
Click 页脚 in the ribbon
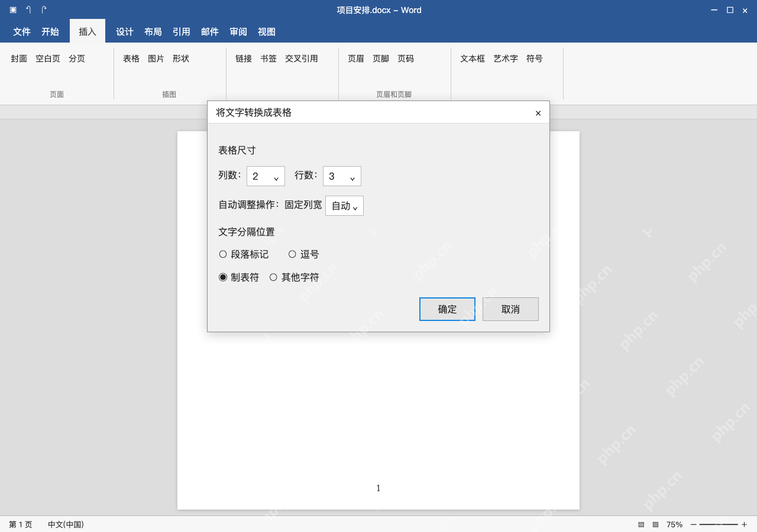[381, 59]
